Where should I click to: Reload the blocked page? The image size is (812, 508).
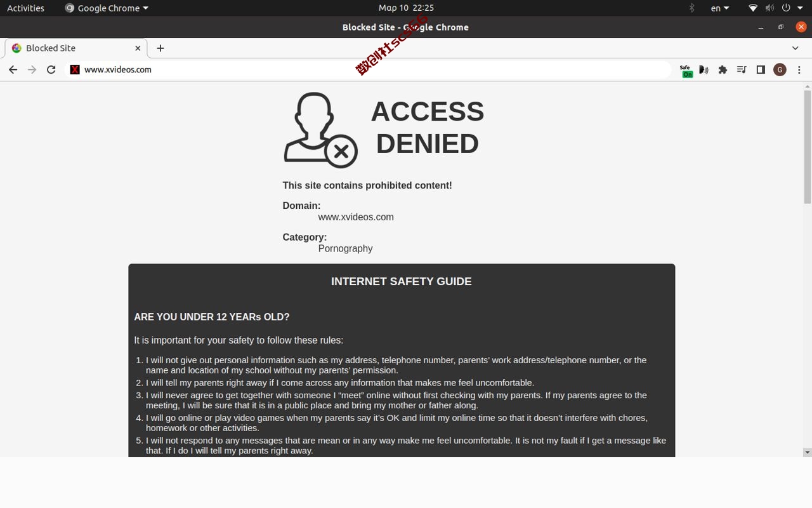click(x=51, y=70)
